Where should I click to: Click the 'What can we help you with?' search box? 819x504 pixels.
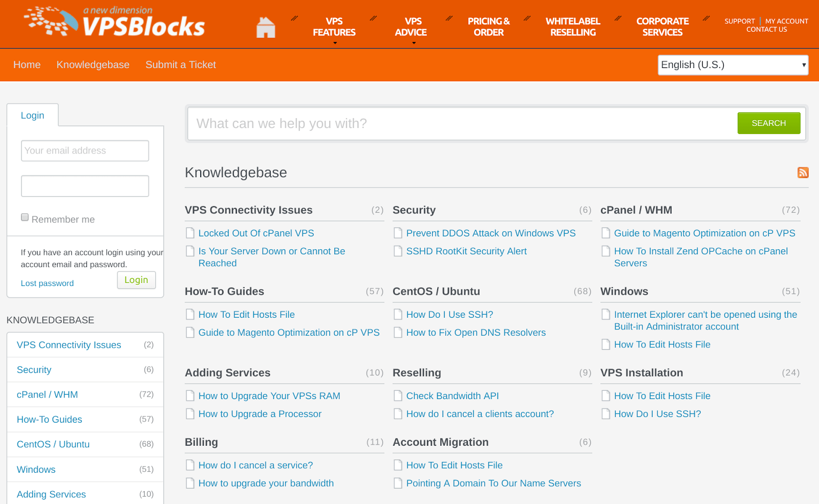click(463, 123)
